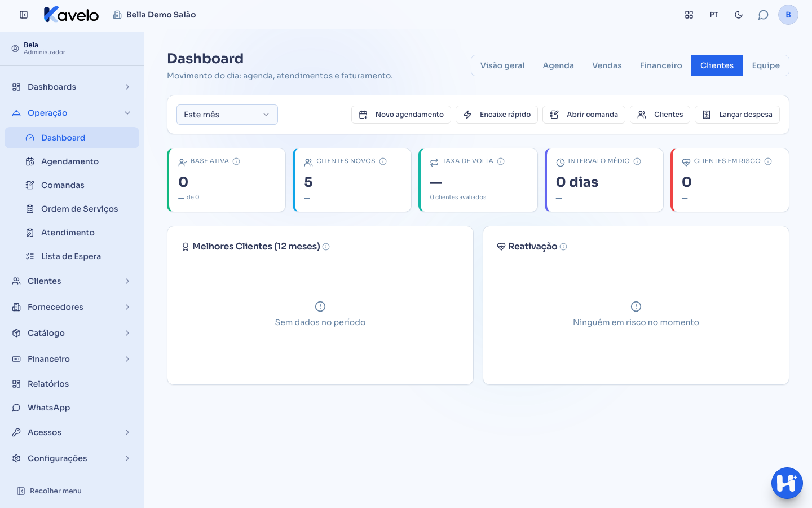Open the chat messages icon
The image size is (812, 508).
(764, 15)
